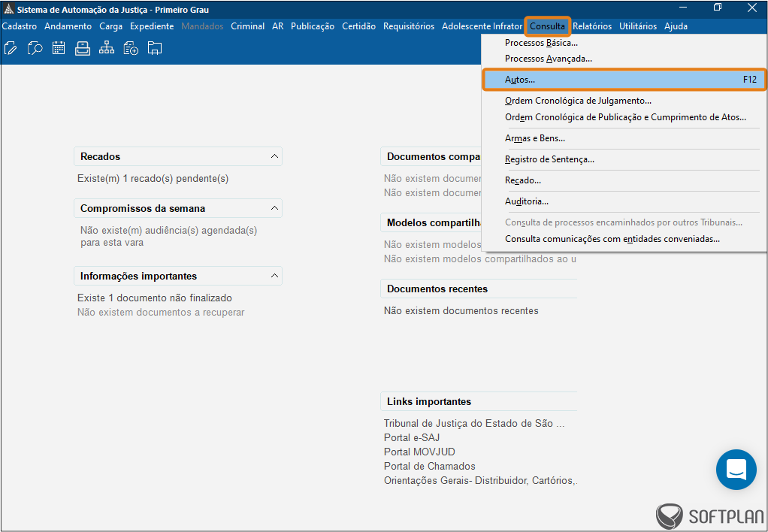Screen dimensions: 768x532
Task: Open the calendar toolbar icon
Action: click(59, 48)
